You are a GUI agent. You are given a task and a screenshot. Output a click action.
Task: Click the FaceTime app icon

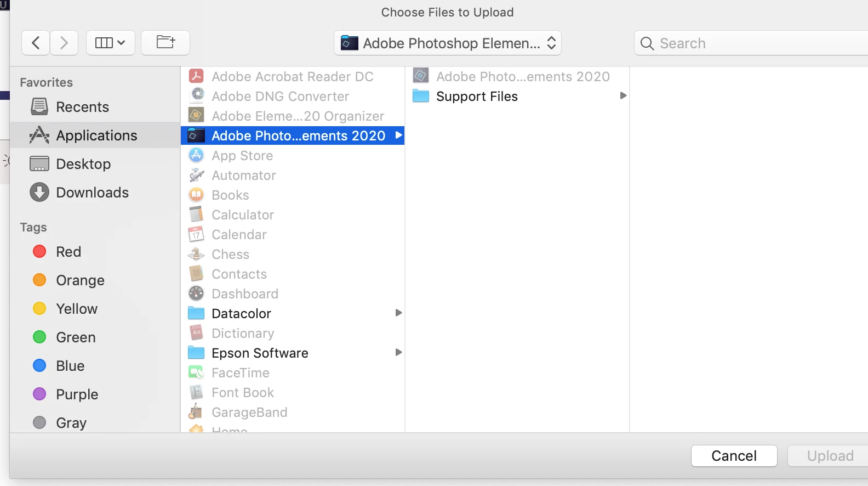[x=196, y=372]
